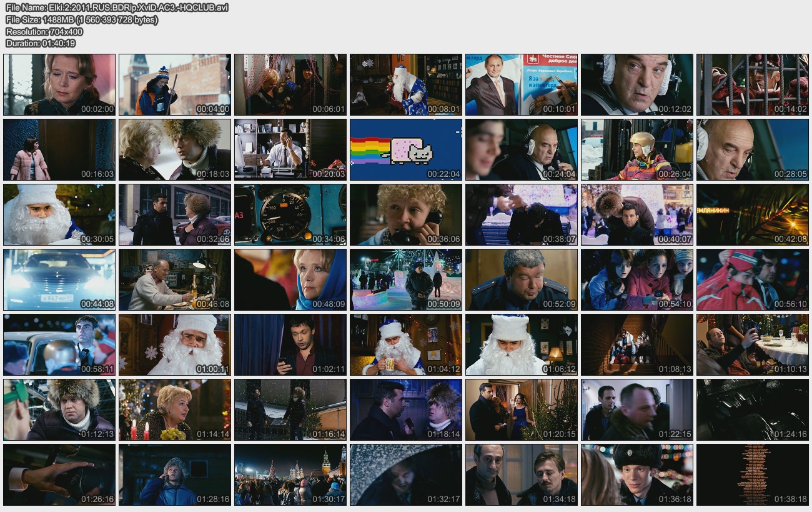The width and height of the screenshot is (812, 512).
Task: Select the Resolution 704x400 text line
Action: click(x=44, y=31)
